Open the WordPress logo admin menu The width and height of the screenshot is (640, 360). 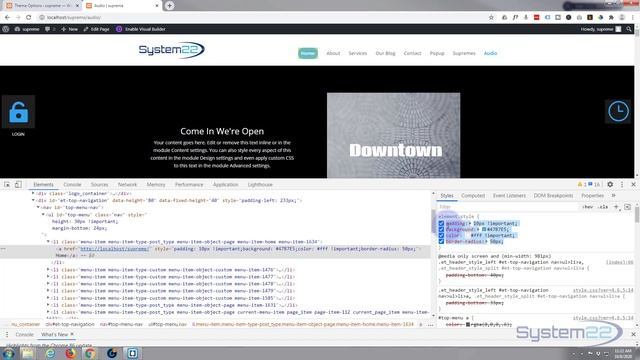(x=6, y=29)
